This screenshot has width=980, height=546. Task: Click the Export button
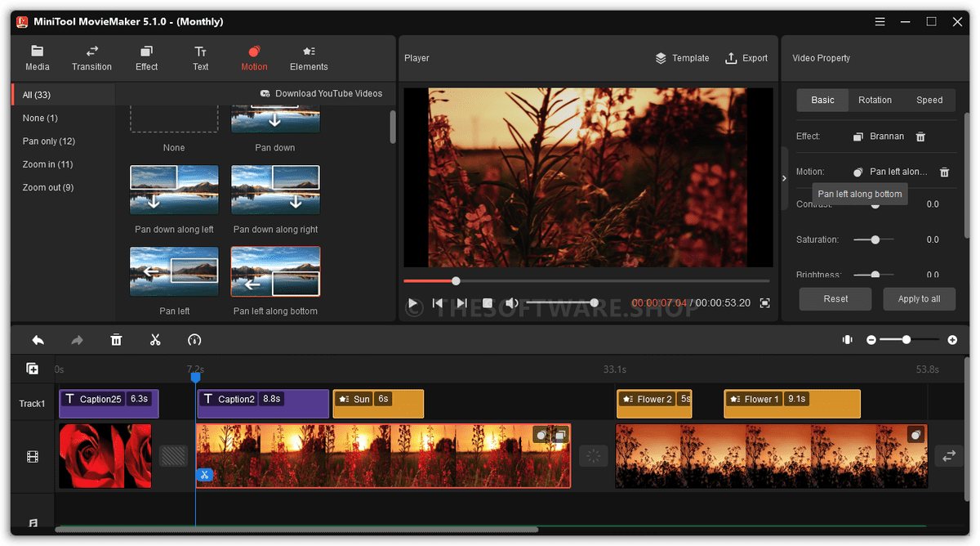746,58
